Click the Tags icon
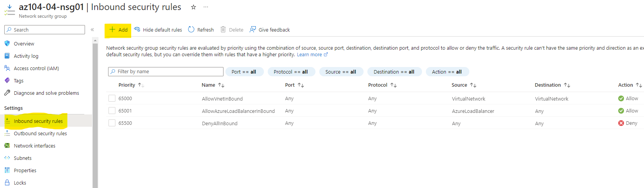The height and width of the screenshot is (188, 644). pyautogui.click(x=7, y=81)
